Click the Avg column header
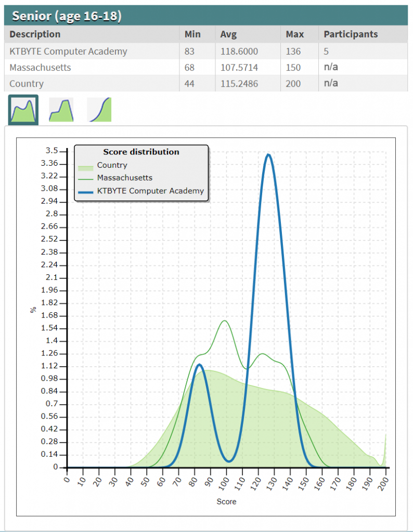 click(228, 34)
